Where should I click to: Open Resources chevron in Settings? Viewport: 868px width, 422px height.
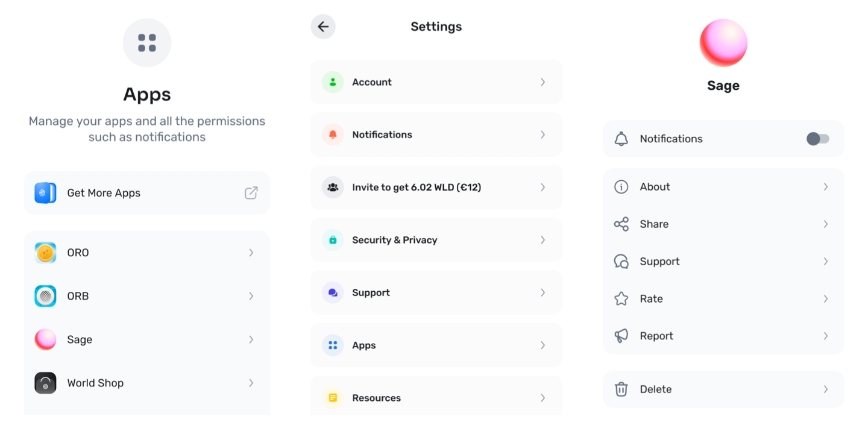click(x=543, y=398)
